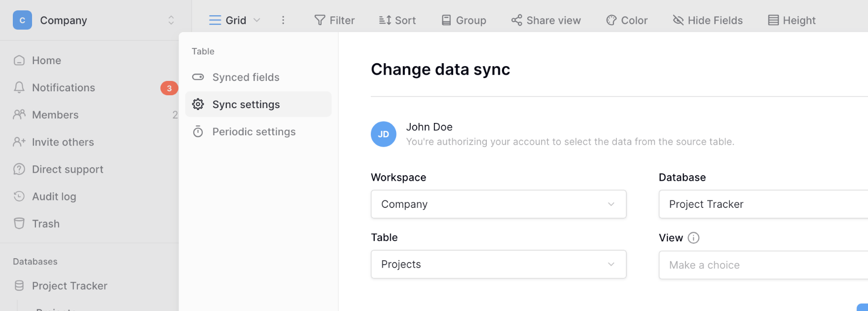Click the Direct support question icon

(19, 169)
